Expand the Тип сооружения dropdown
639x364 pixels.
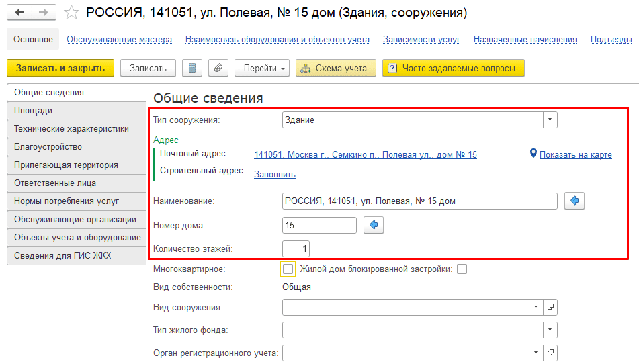click(x=550, y=120)
